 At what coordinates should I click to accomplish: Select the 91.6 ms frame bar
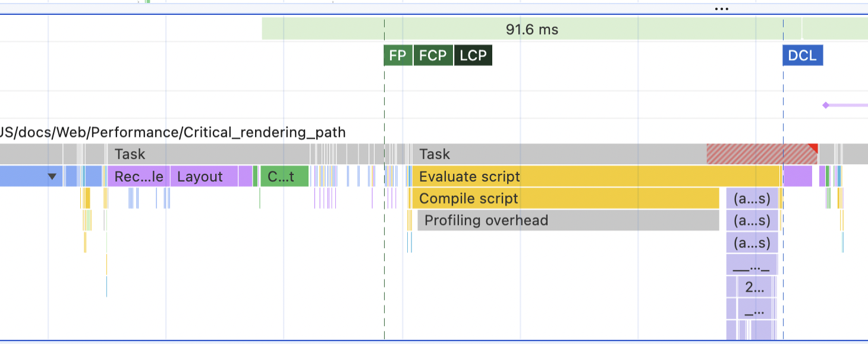coord(532,29)
